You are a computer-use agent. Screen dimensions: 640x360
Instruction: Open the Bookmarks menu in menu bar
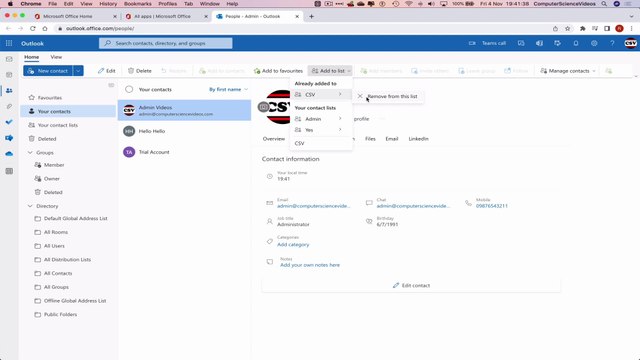click(x=138, y=4)
